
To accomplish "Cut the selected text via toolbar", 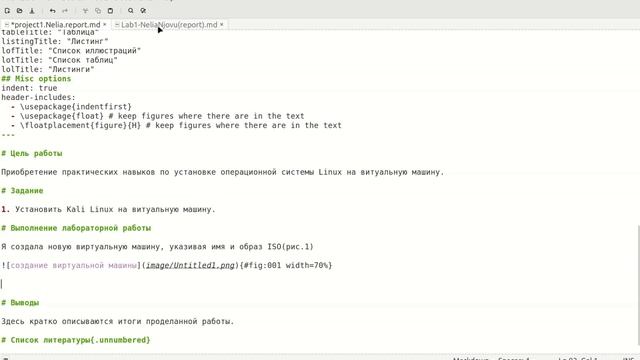I will [85, 11].
